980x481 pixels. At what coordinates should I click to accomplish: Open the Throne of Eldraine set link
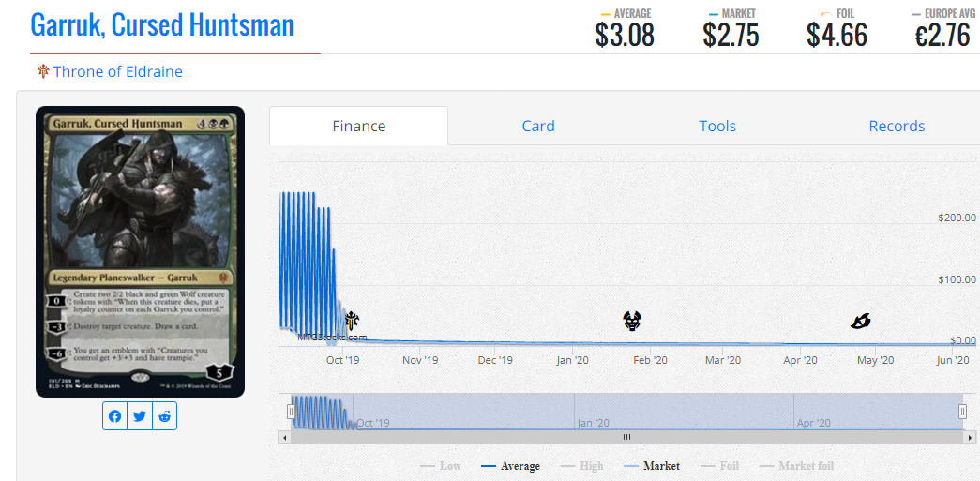118,72
